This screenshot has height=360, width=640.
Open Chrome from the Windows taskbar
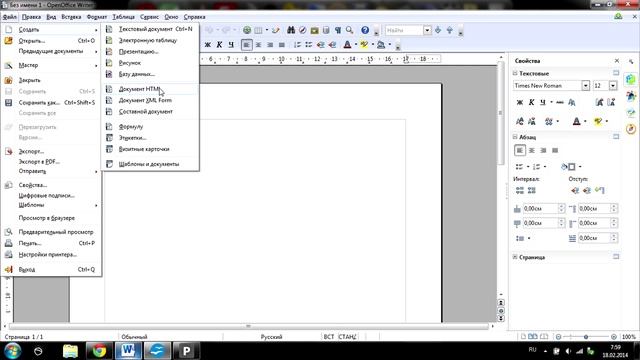[99, 351]
